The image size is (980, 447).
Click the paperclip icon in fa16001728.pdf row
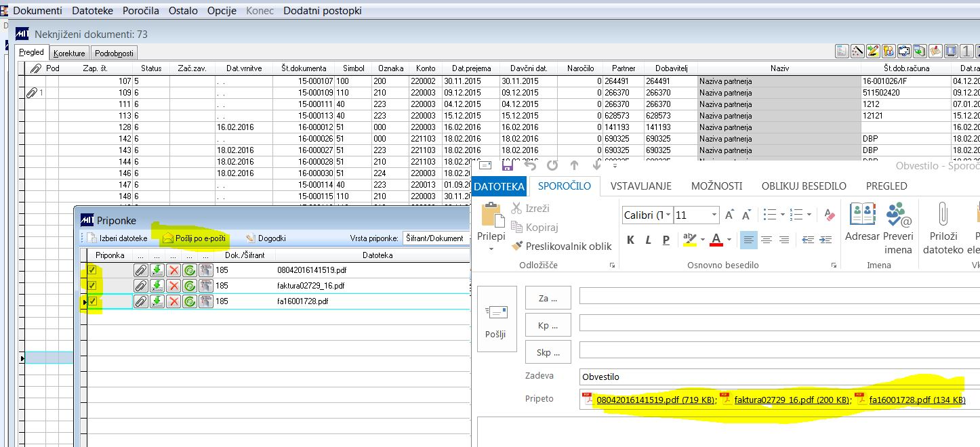[140, 301]
